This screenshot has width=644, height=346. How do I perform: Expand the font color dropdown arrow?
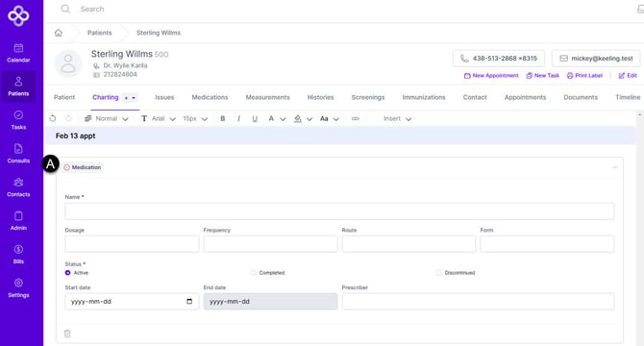point(283,119)
